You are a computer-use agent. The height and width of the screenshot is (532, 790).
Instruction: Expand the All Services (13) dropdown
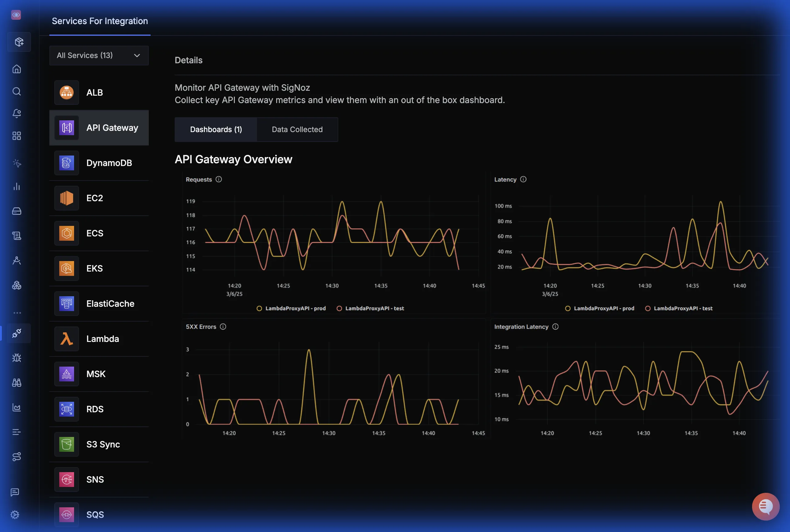coord(99,55)
